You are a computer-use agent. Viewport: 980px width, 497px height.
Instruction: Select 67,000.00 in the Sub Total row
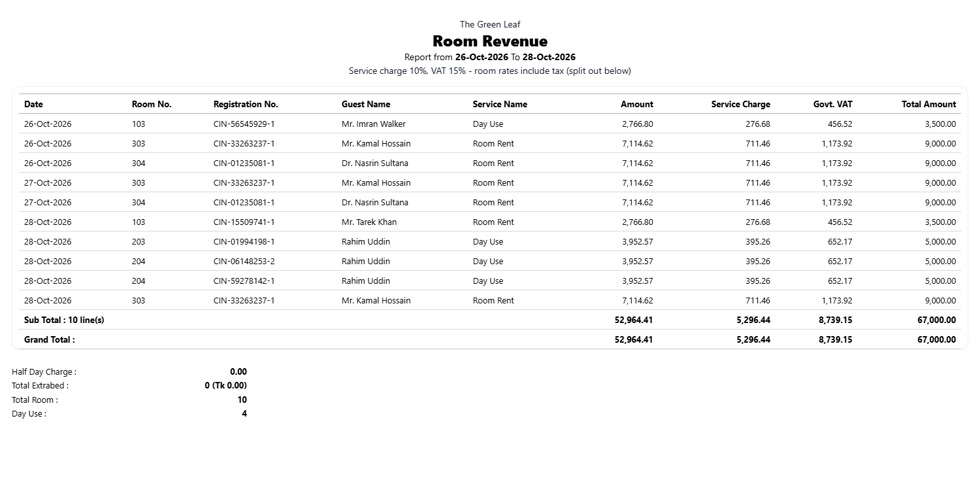click(x=937, y=320)
